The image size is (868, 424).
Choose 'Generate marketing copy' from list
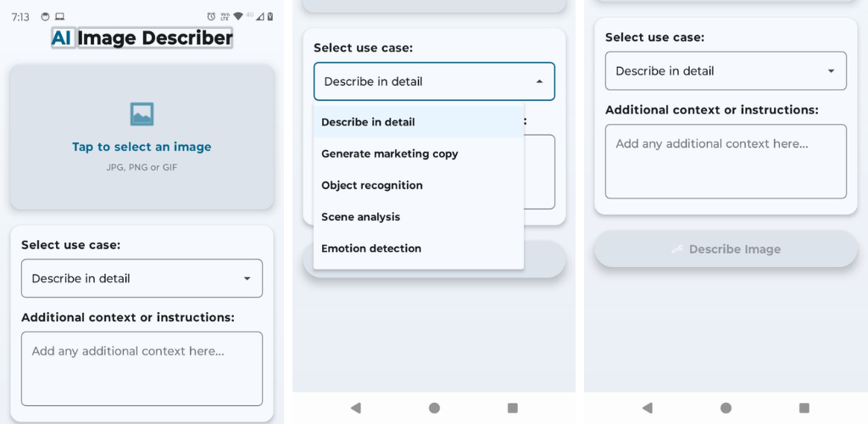pos(419,153)
